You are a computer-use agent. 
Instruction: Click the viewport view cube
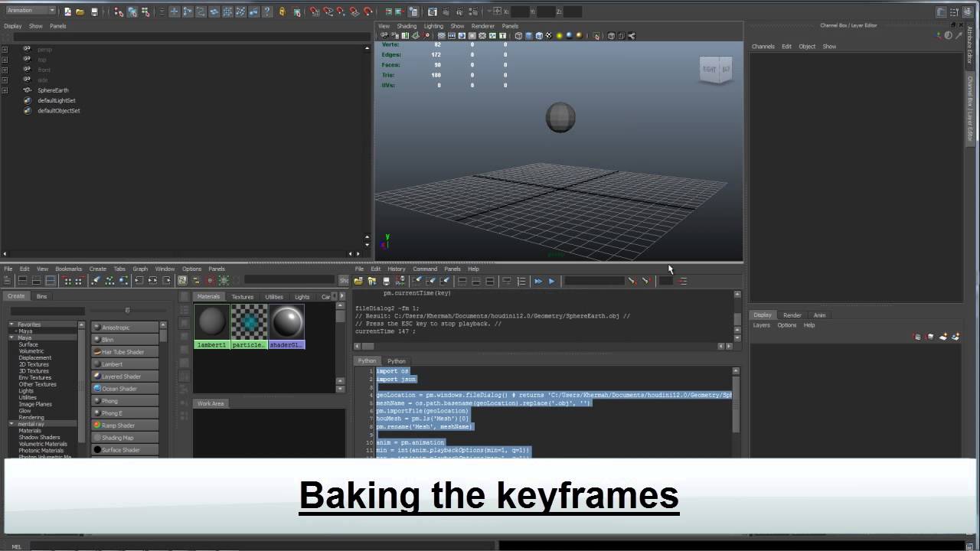[x=715, y=70]
